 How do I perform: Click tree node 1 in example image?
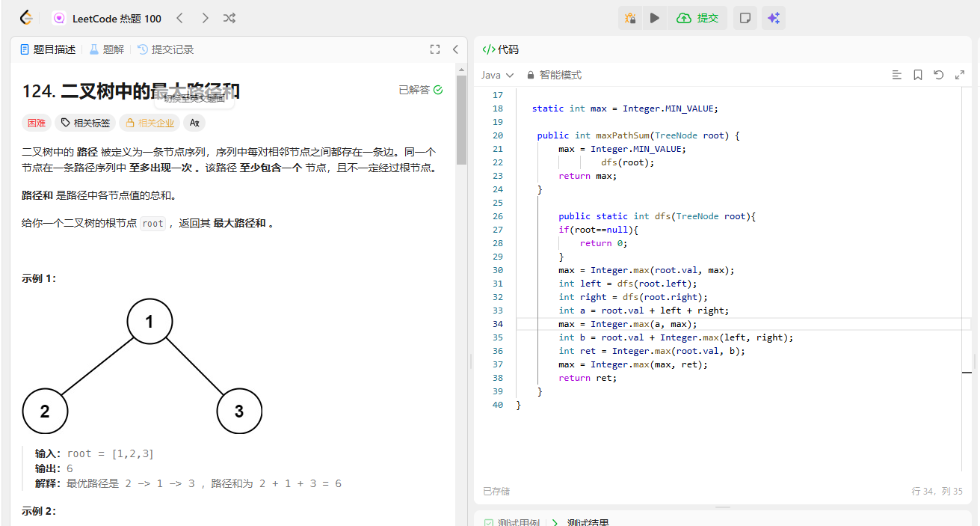point(150,322)
